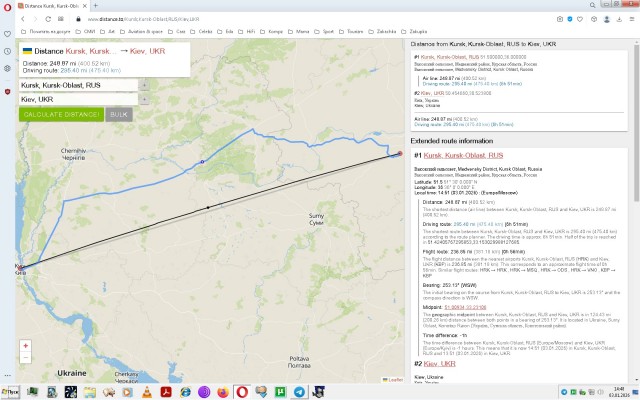View site security padlock info
This screenshot has height=400, width=640.
78,19
